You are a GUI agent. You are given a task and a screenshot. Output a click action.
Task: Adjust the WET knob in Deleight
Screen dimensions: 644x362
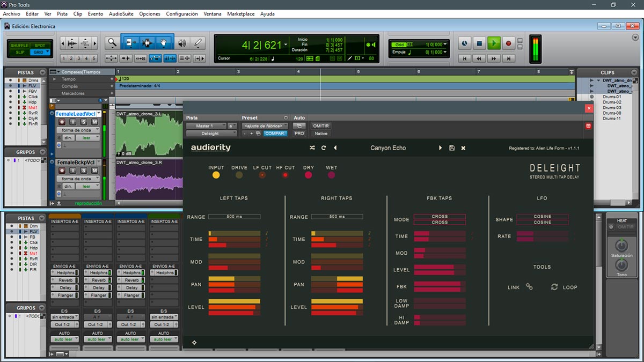(332, 175)
